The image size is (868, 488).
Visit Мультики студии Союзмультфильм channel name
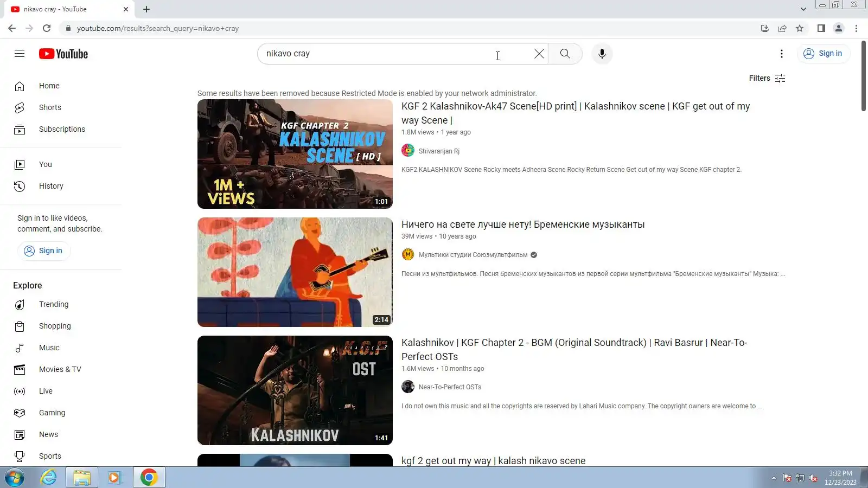pos(473,255)
